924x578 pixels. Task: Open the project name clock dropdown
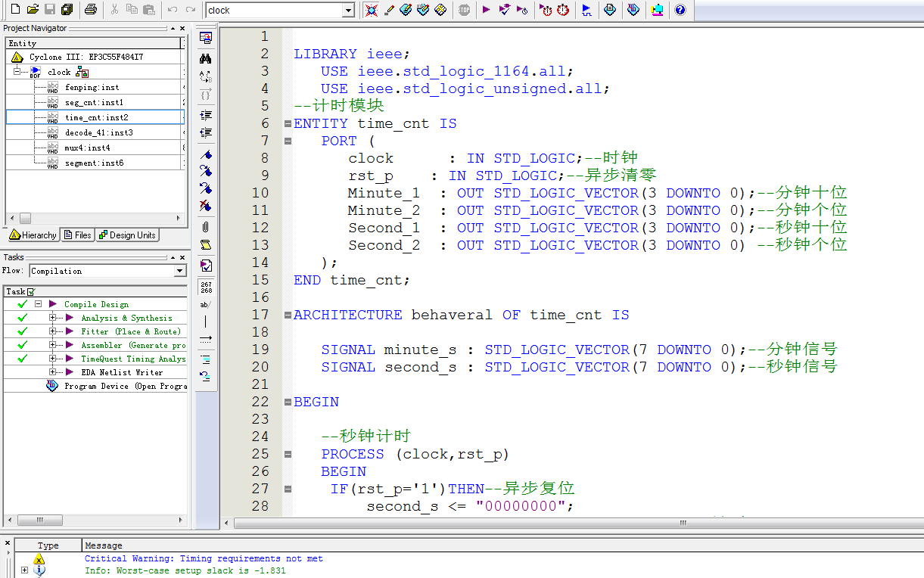[348, 10]
